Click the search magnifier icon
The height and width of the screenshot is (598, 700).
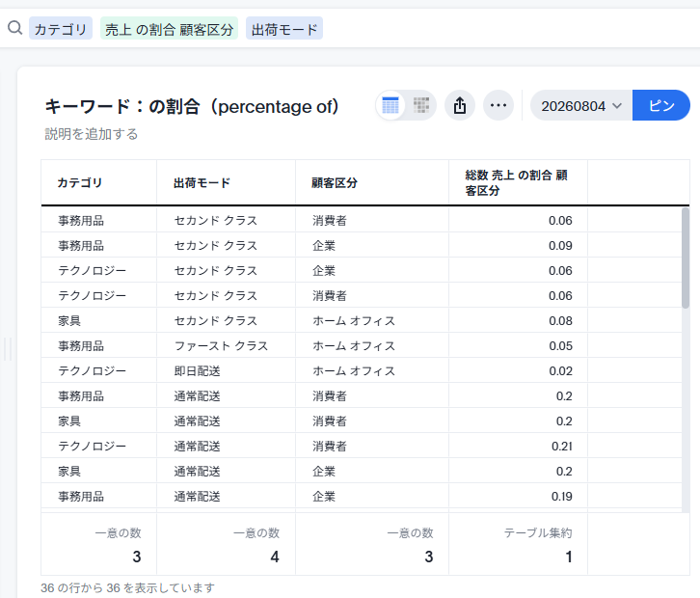tap(14, 28)
